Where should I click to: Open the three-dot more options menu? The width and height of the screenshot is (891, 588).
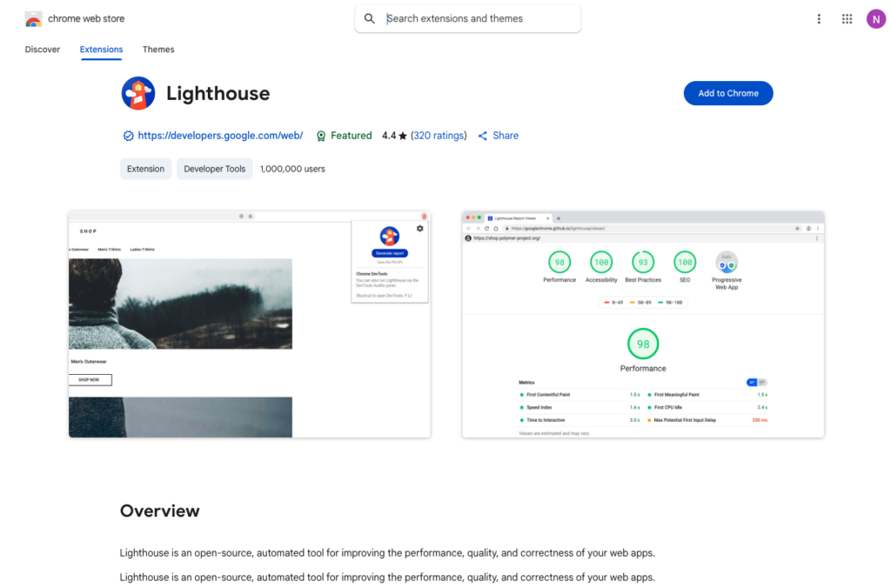819,19
